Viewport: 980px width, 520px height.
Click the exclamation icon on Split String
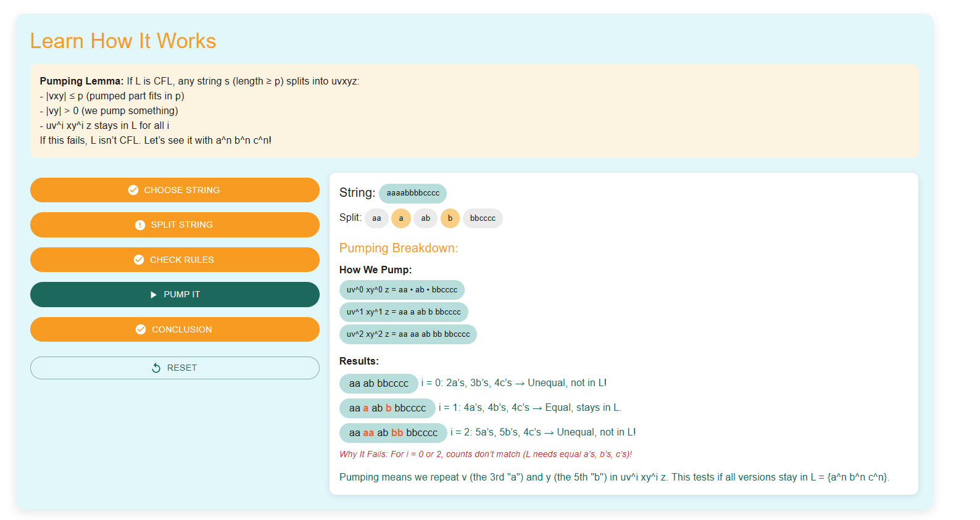(140, 225)
